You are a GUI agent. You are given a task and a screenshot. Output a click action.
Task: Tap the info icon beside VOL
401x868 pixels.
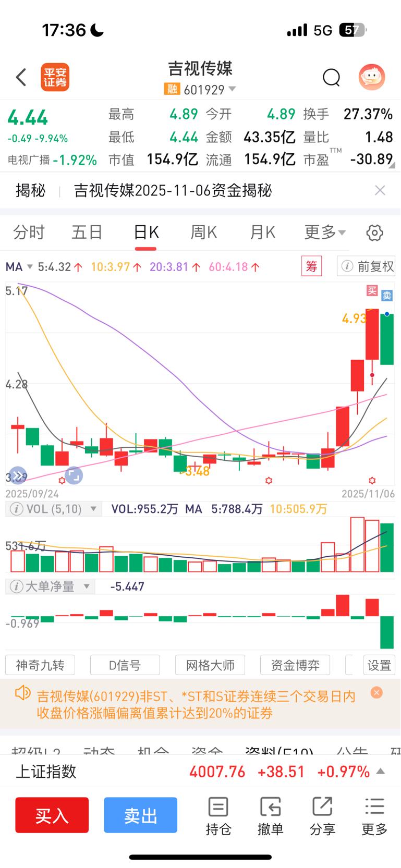16,509
